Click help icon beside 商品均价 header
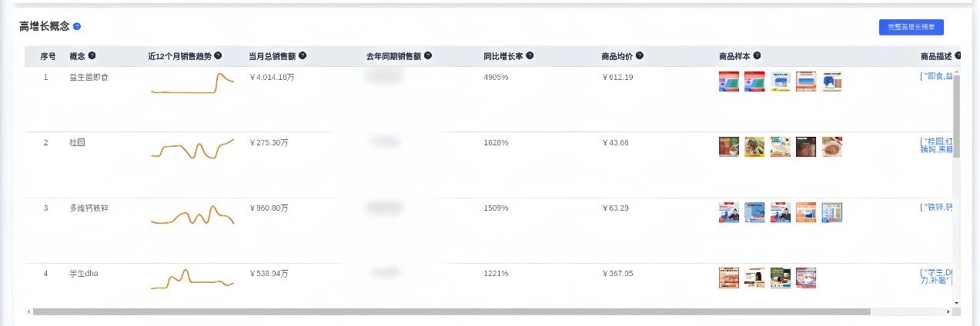This screenshot has width=980, height=326. tap(640, 55)
